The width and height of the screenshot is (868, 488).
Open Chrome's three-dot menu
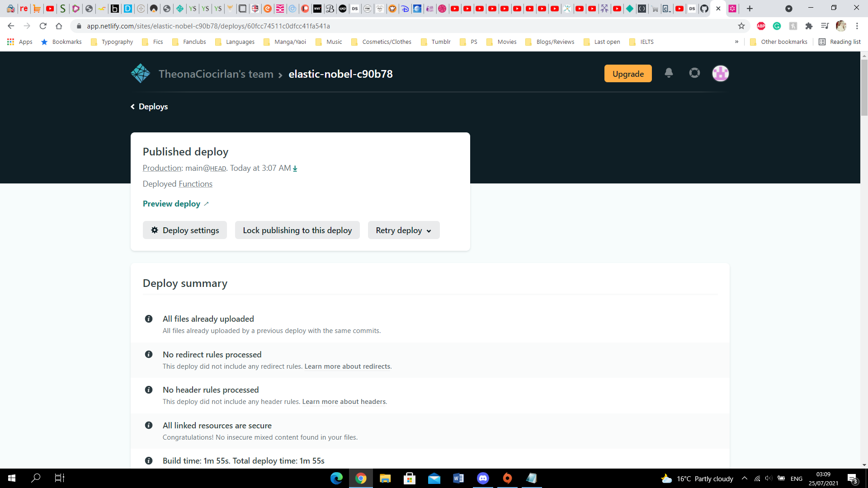coord(857,26)
